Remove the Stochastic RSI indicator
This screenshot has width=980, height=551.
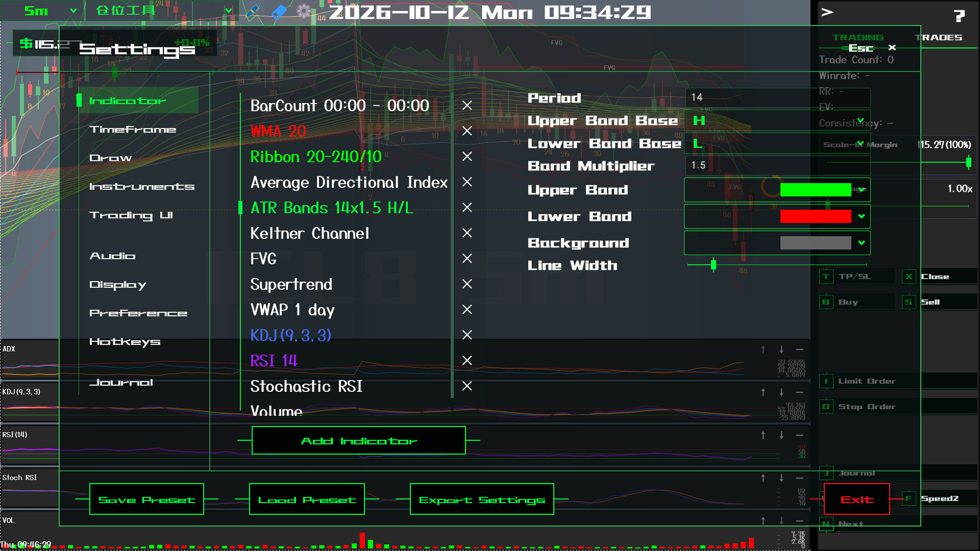tap(467, 386)
